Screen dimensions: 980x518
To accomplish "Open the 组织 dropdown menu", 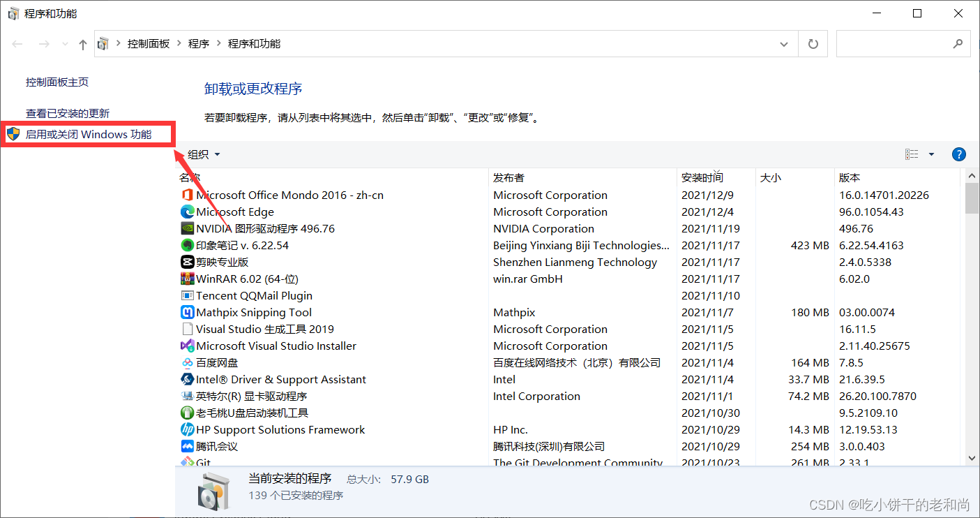I will (204, 154).
